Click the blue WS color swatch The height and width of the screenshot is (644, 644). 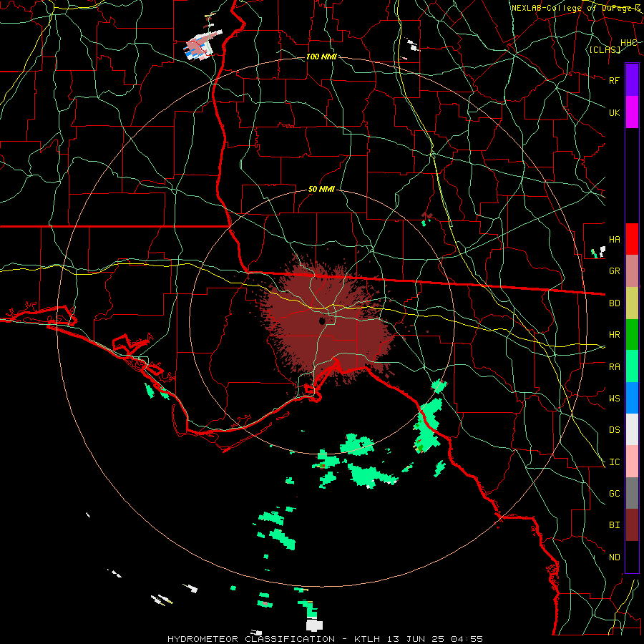tap(632, 398)
